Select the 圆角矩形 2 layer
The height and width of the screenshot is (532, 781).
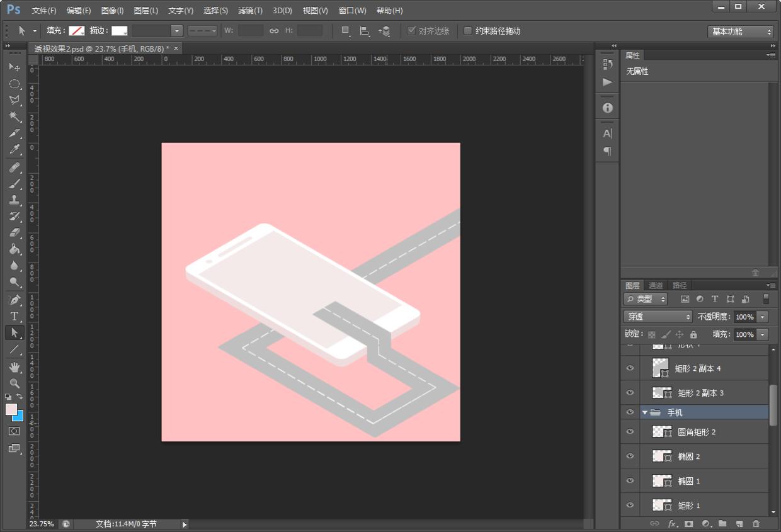(697, 432)
